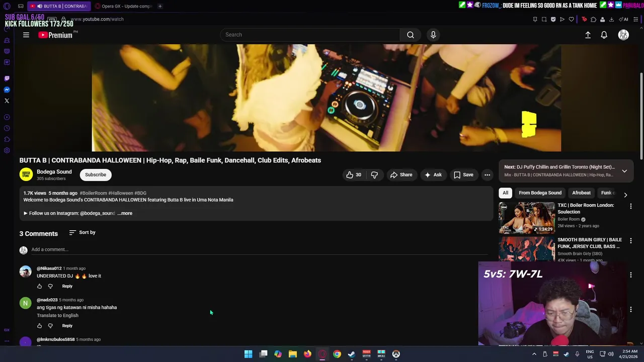Open the Bodega Sound channel avatar
The height and width of the screenshot is (362, 644).
coord(26,174)
